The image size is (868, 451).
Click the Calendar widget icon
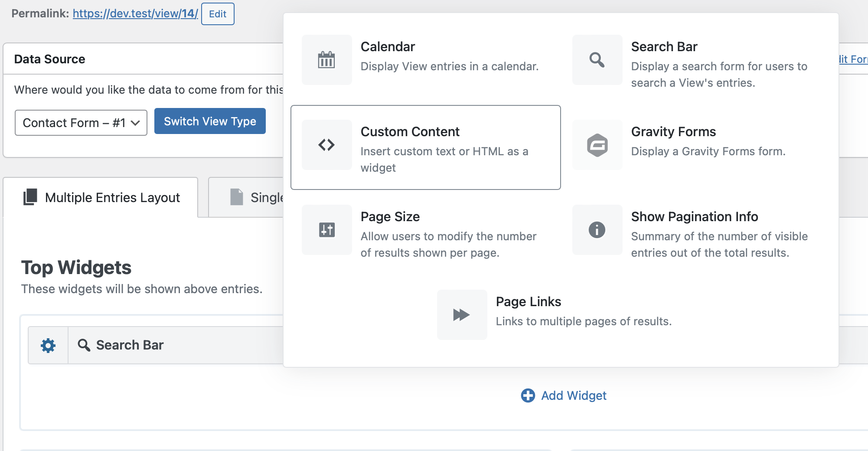point(326,60)
